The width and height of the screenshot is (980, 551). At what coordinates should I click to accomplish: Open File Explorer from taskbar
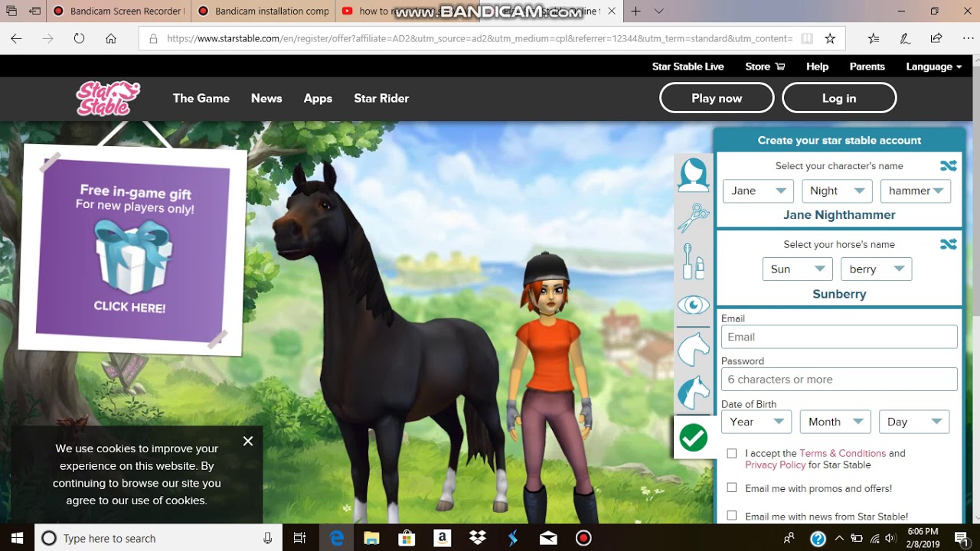(x=371, y=538)
